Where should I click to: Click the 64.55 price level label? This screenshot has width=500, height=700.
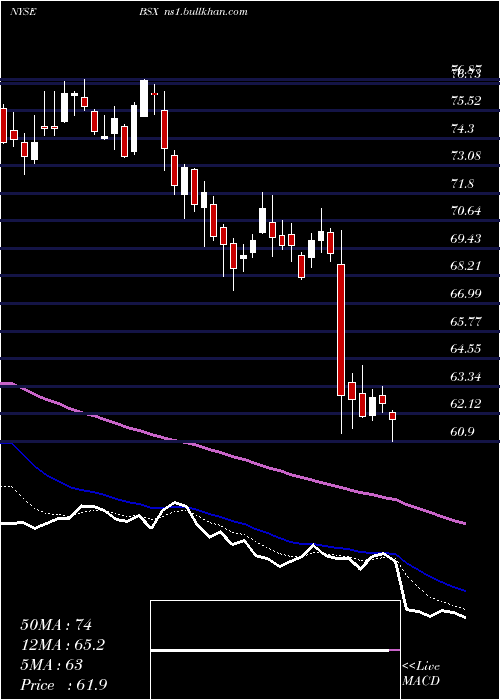point(466,349)
